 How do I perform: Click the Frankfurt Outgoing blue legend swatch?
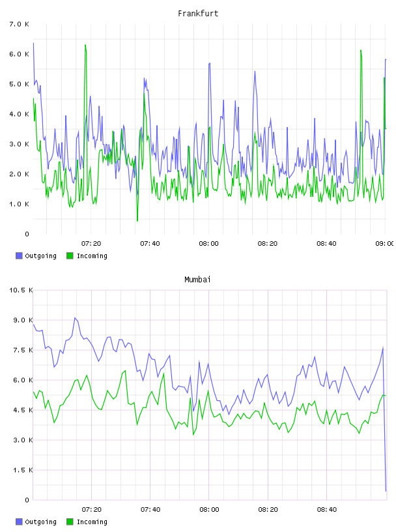click(19, 256)
